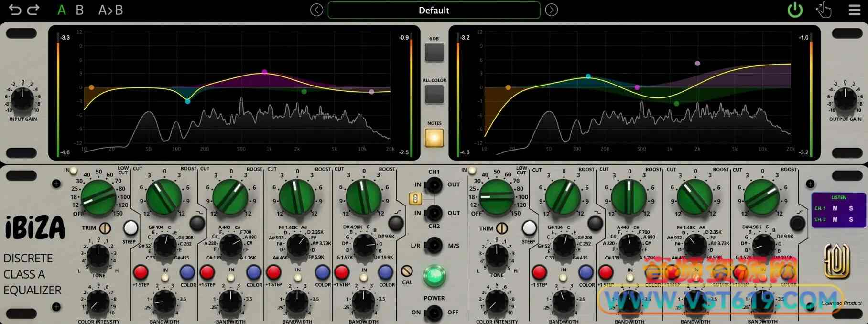Flip the CH1 IN/OUT switch
This screenshot has height=324, width=868.
(x=434, y=184)
